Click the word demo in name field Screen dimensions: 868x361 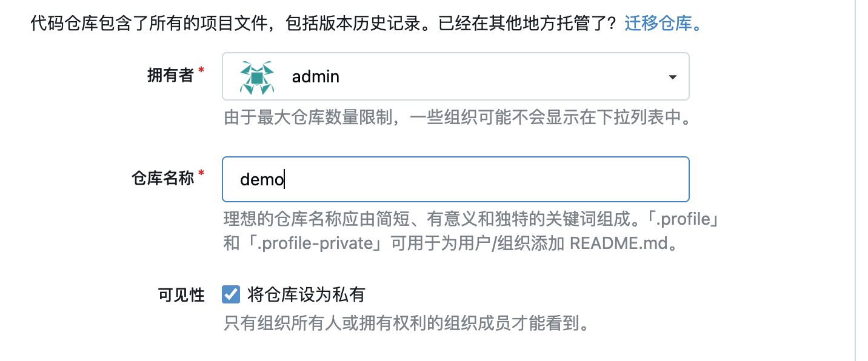point(262,180)
